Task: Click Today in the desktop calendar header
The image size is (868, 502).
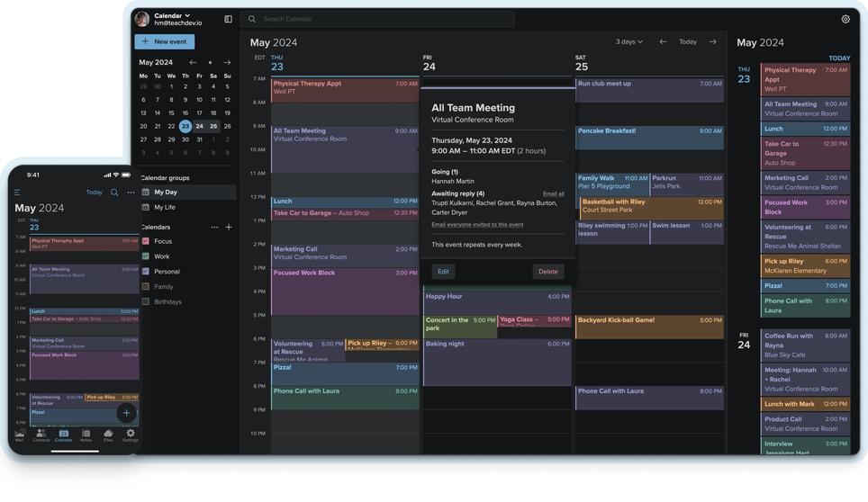Action: (x=688, y=41)
